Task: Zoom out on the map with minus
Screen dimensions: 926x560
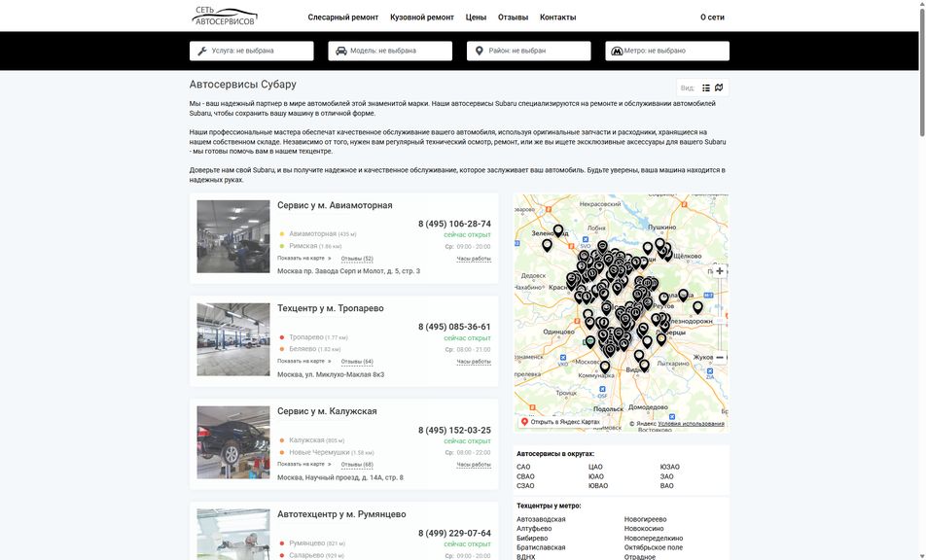Action: tap(720, 358)
